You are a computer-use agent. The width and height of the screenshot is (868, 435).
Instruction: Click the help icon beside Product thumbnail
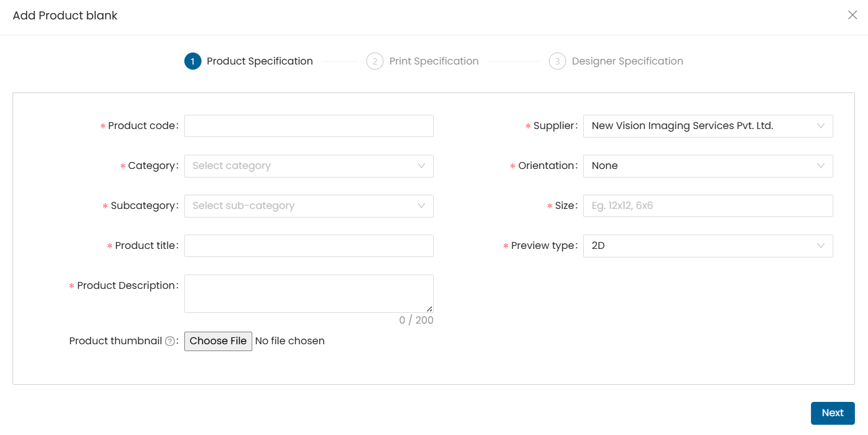click(x=169, y=341)
